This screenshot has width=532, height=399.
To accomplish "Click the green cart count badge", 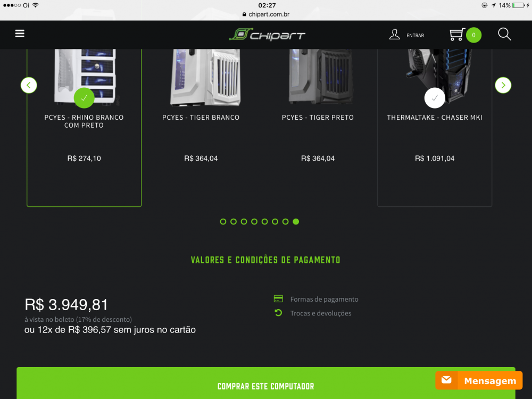I will pyautogui.click(x=473, y=35).
